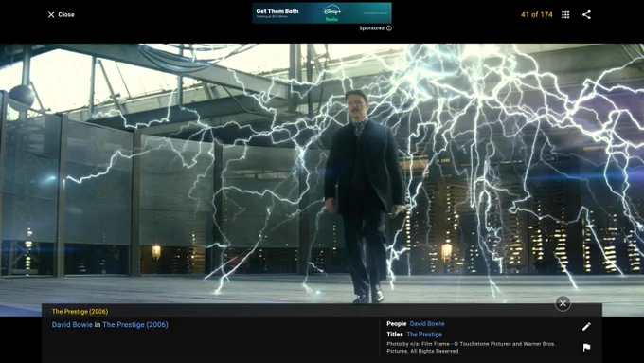
Task: Click the pencil edit icon
Action: pyautogui.click(x=586, y=326)
